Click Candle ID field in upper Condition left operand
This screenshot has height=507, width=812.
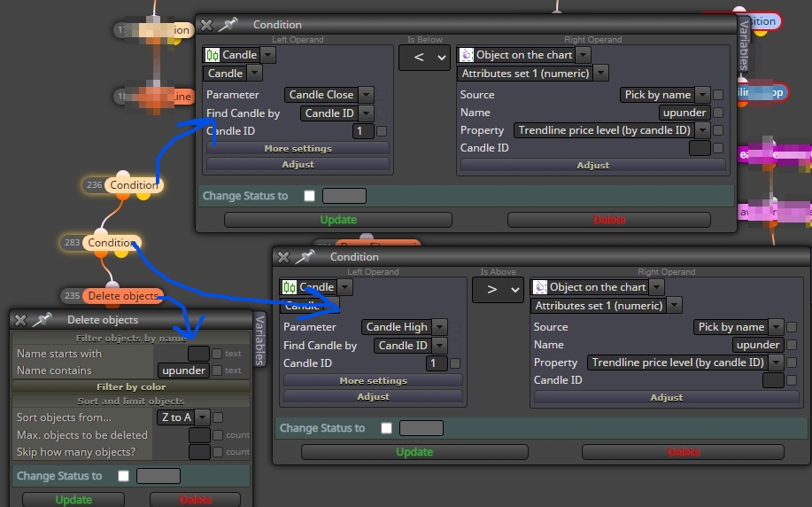tap(363, 131)
